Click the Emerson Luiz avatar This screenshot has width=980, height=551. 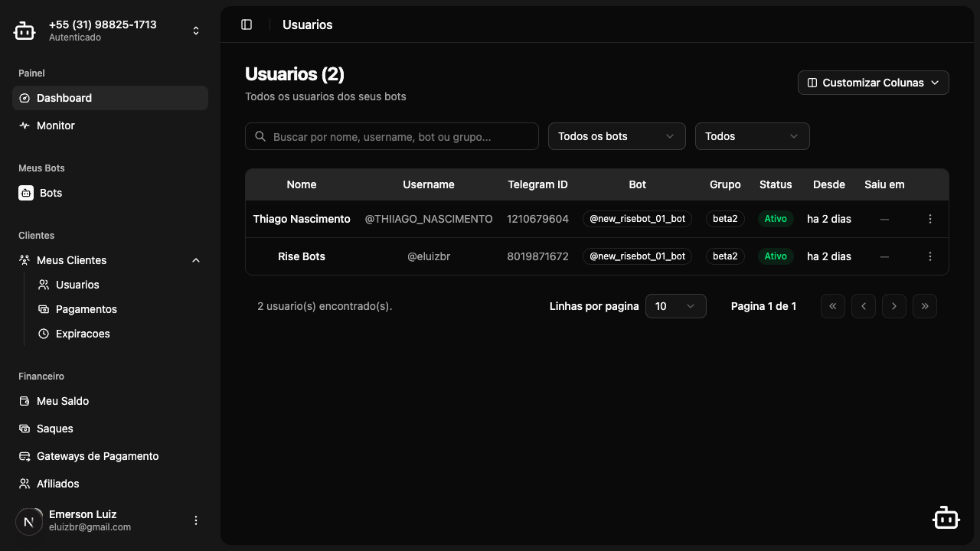coord(29,521)
